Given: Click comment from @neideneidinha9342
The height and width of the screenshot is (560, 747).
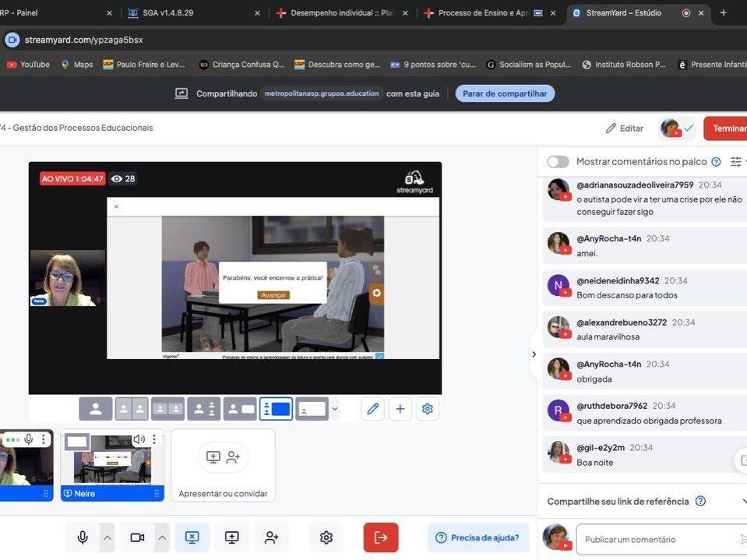Looking at the screenshot, I should [646, 287].
